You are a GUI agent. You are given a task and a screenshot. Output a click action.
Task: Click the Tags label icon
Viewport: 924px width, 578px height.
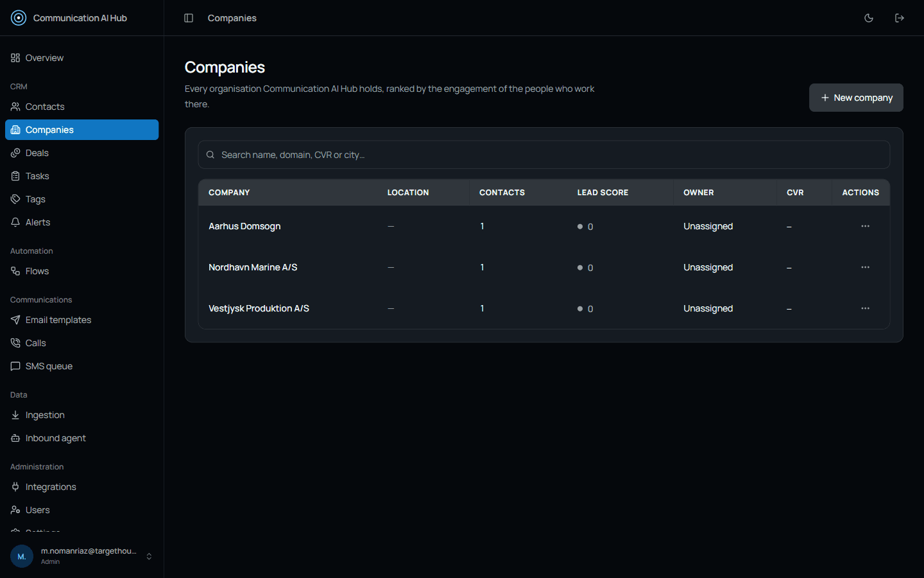15,199
